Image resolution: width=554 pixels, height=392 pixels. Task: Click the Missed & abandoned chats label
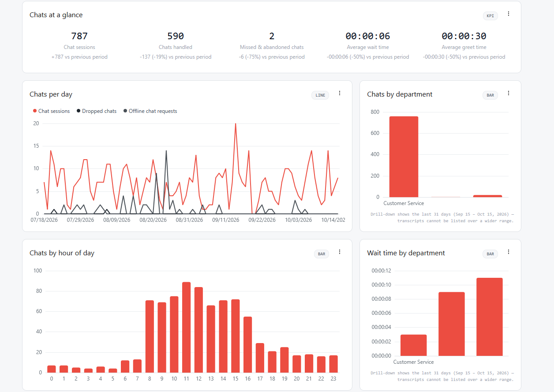(x=272, y=47)
